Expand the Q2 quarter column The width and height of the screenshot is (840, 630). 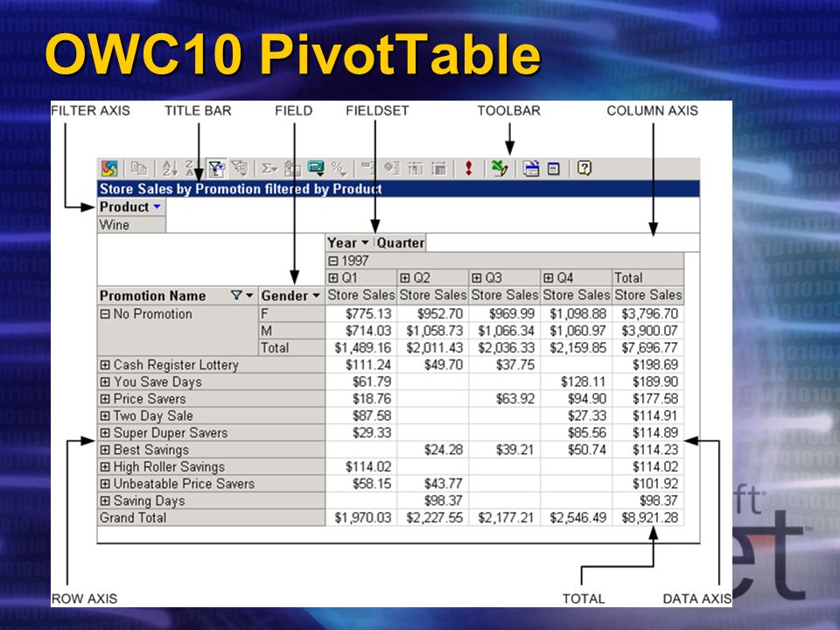pos(405,277)
